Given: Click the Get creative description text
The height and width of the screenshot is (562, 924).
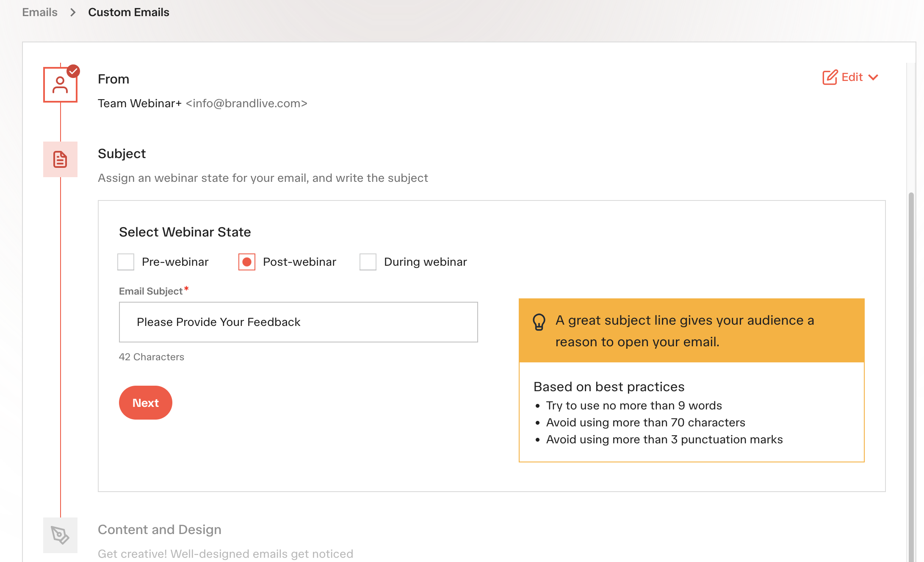Looking at the screenshot, I should pos(225,554).
